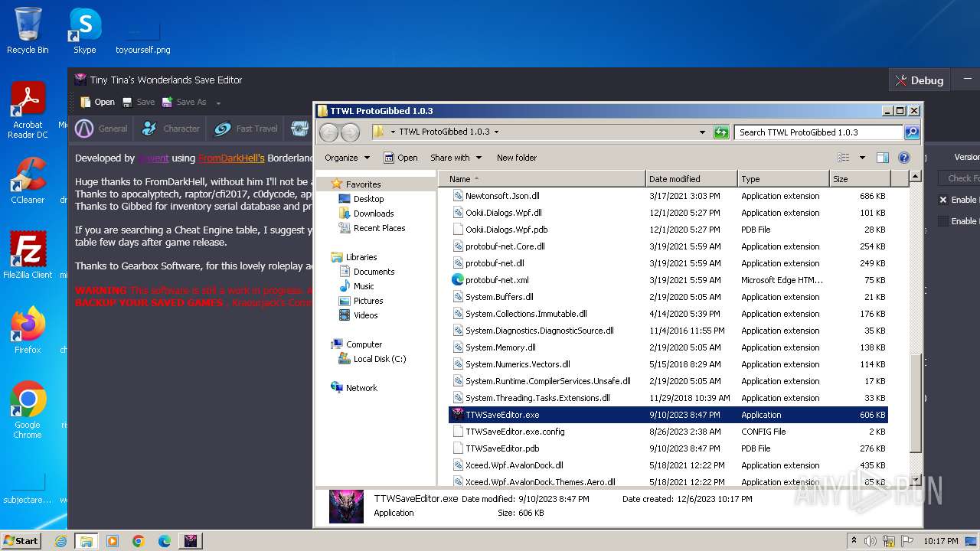Follow the purple developer name link

click(x=153, y=158)
